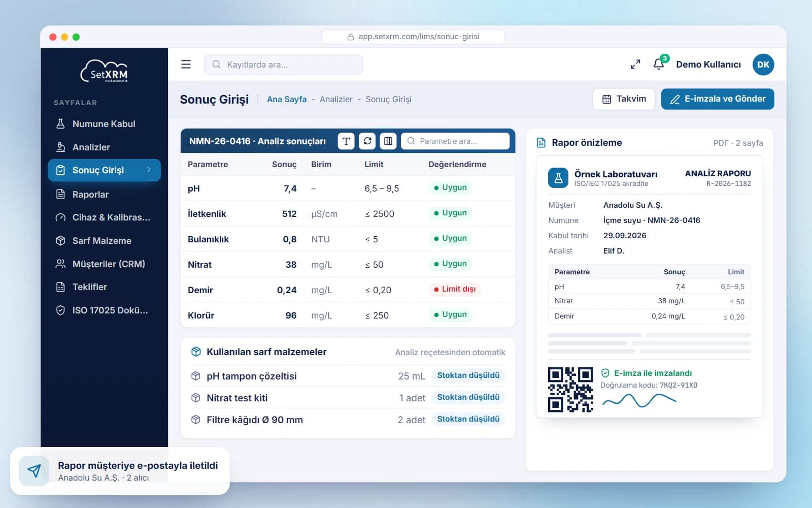
Task: Click the paper plane icon in notification
Action: tap(34, 471)
